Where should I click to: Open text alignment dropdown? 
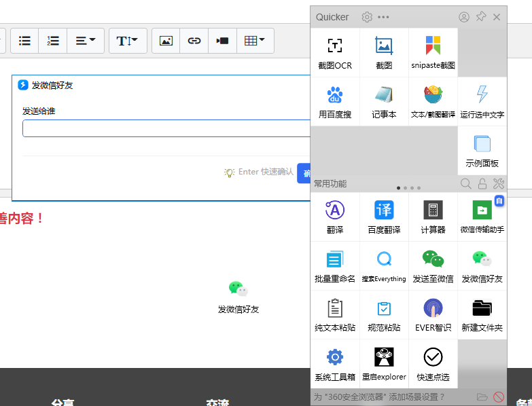tap(86, 41)
